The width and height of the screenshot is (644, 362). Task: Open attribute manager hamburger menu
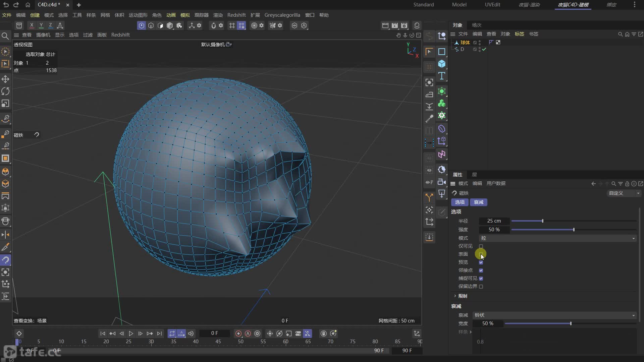(452, 183)
